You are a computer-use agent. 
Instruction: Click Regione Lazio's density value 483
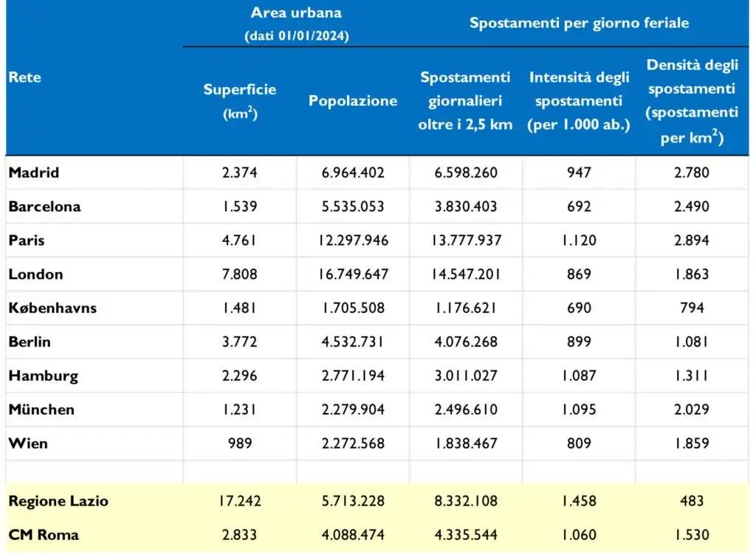(x=692, y=501)
